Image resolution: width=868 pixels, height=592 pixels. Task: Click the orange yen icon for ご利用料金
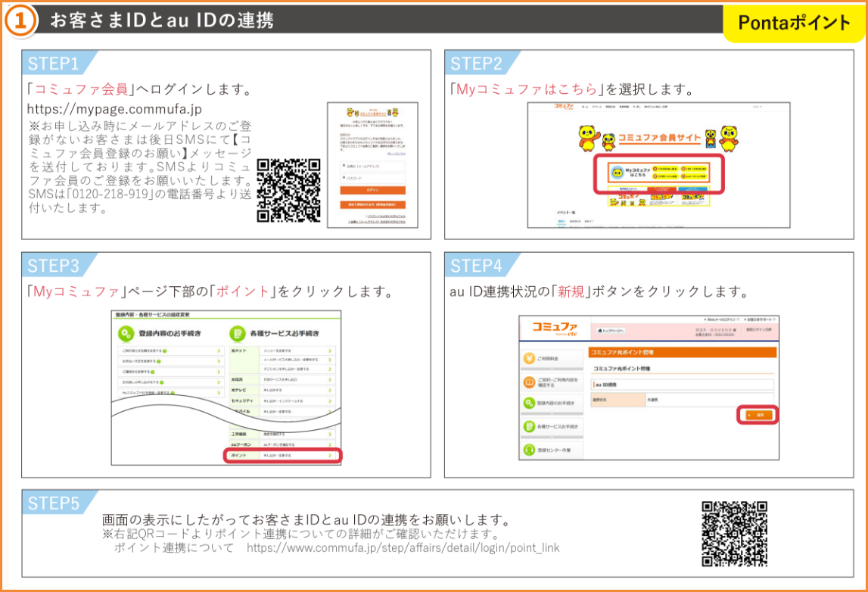click(x=529, y=358)
